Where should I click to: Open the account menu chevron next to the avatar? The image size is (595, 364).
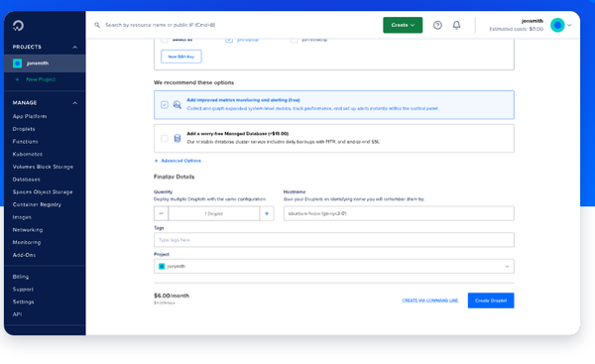pos(569,25)
